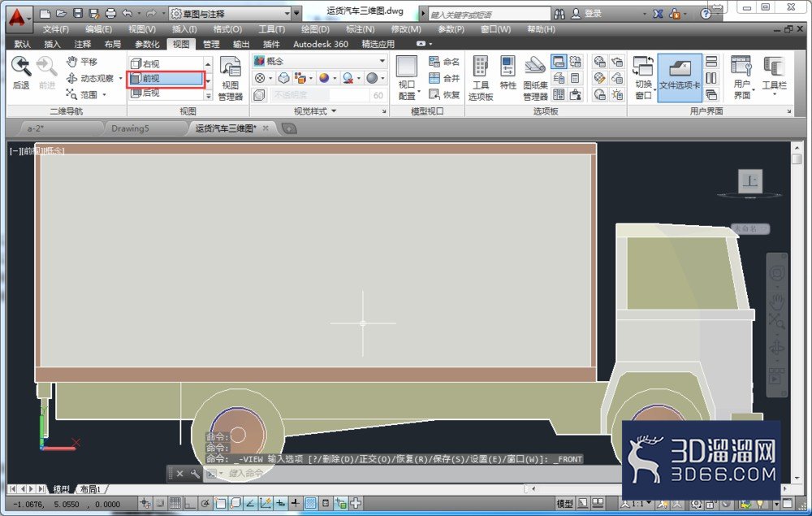Click the 命名 named viewports icon

(x=434, y=62)
